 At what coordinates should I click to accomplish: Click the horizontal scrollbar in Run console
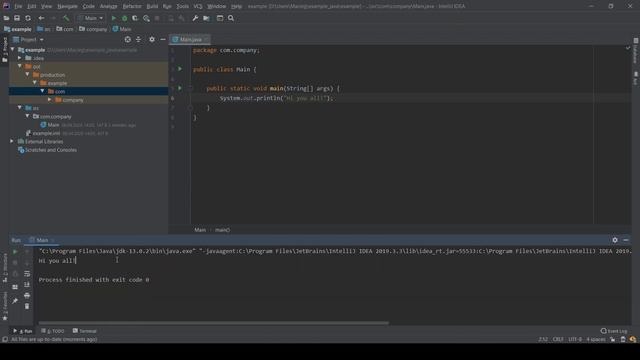(213, 323)
